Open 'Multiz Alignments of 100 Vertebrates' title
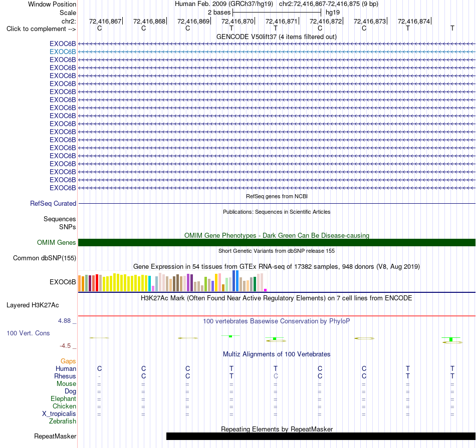Viewport: 476px width, 448px height. point(277,354)
